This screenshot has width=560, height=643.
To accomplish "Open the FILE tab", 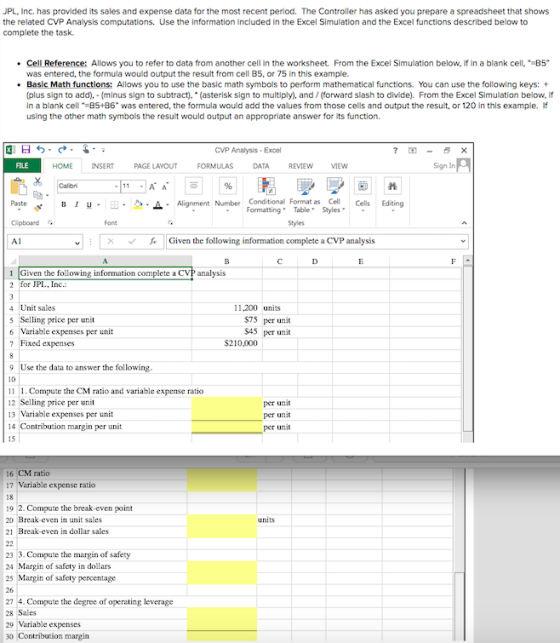I will pos(22,166).
